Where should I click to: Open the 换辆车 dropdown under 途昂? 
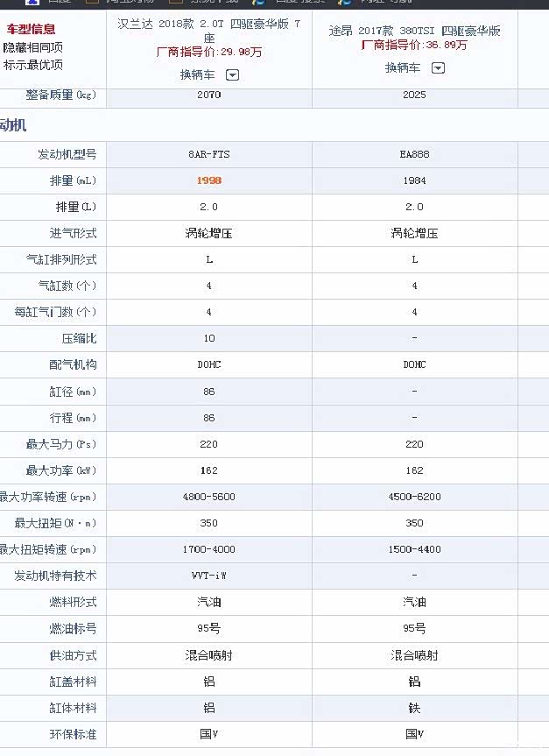pyautogui.click(x=438, y=68)
